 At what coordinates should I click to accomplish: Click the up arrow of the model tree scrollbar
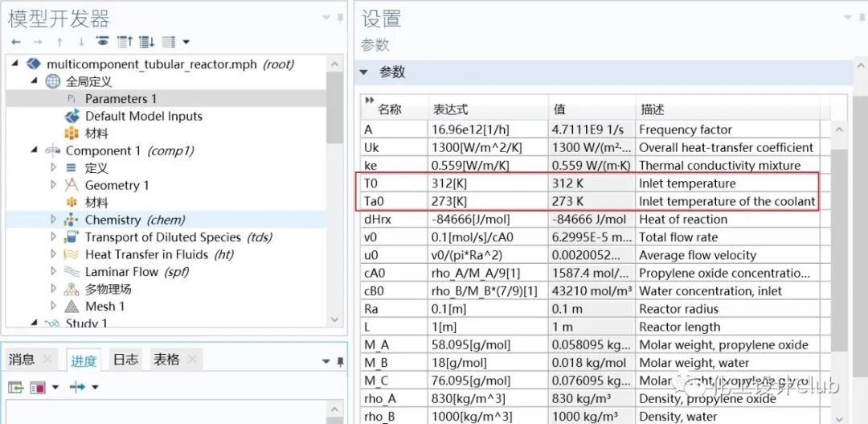point(334,64)
